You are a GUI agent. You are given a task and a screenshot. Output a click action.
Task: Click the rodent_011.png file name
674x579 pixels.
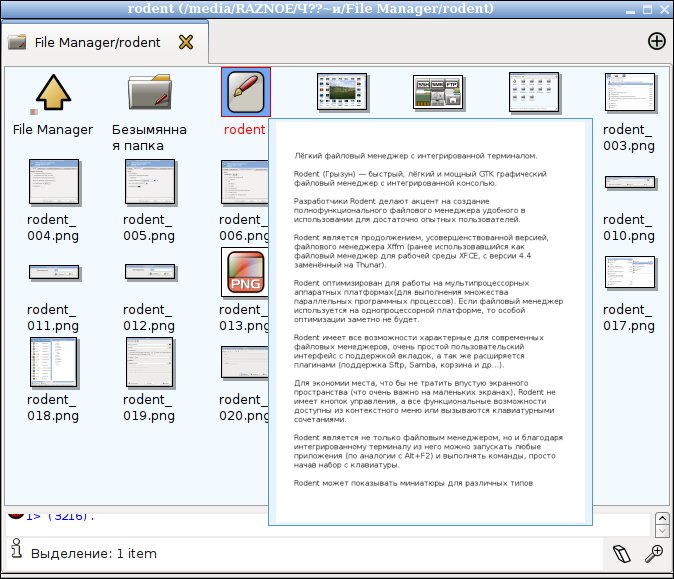pyautogui.click(x=53, y=317)
